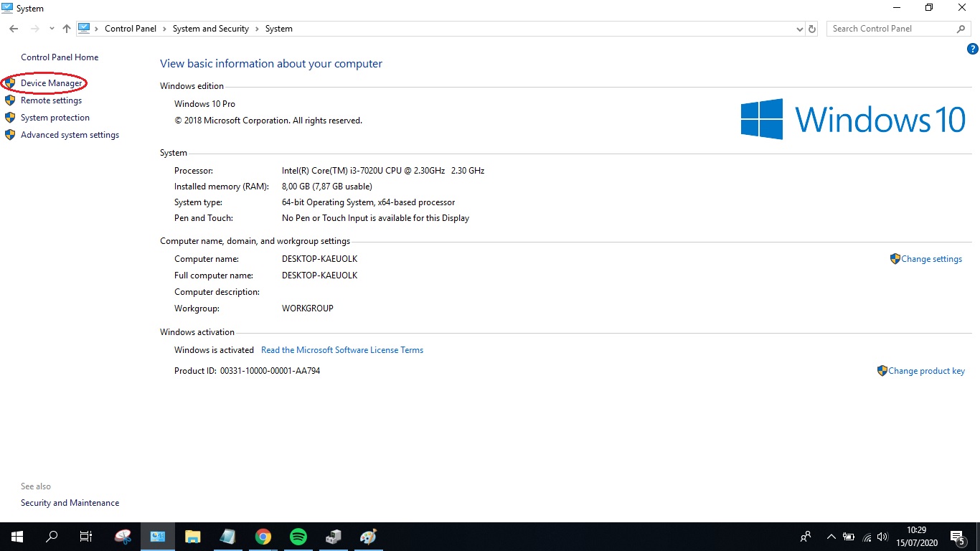Screen dimensions: 980x551
Task: Open File Explorer from taskbar
Action: (x=192, y=537)
